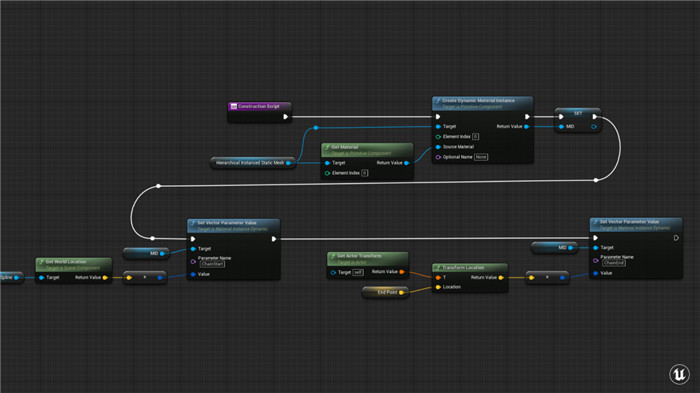Click the Unreal Engine logo icon
Screen dimensions: 700x393
click(x=679, y=374)
